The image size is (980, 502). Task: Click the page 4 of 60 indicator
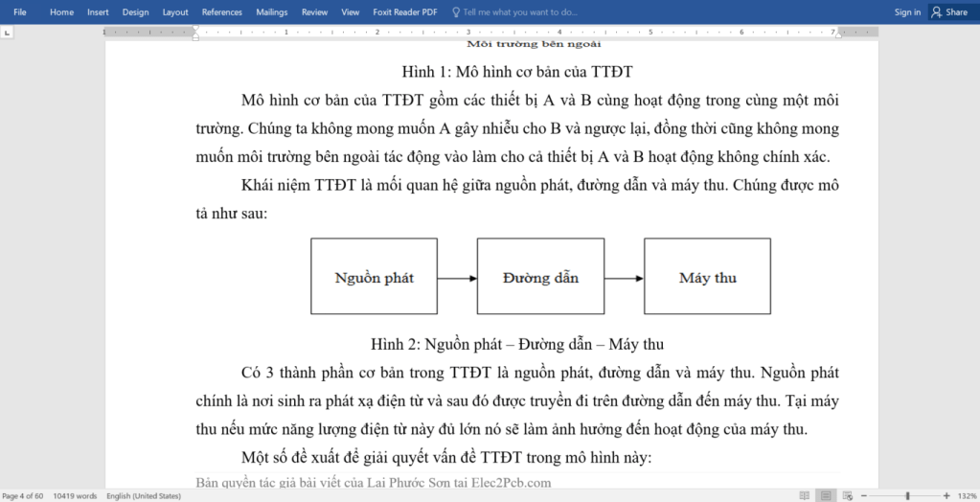(x=23, y=495)
